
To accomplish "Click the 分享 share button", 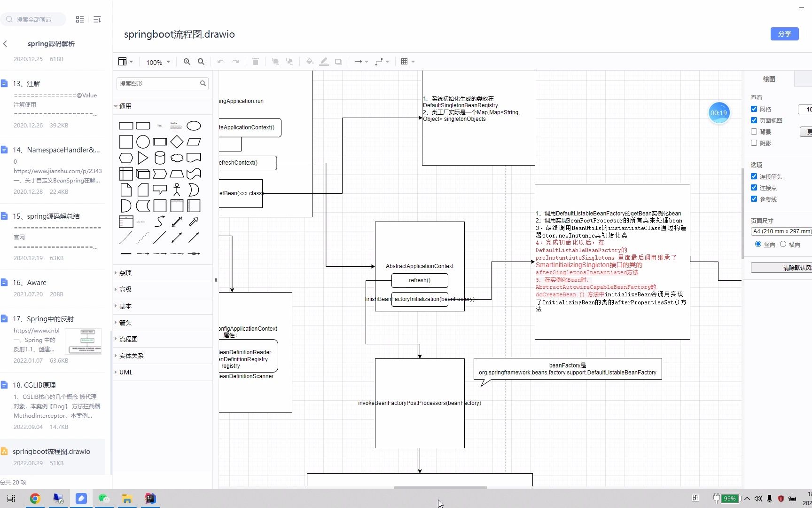I will coord(784,34).
